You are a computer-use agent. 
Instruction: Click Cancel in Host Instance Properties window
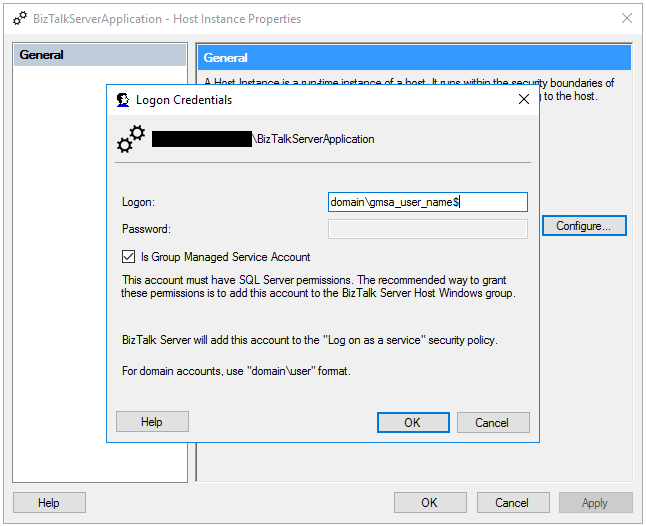click(x=513, y=503)
